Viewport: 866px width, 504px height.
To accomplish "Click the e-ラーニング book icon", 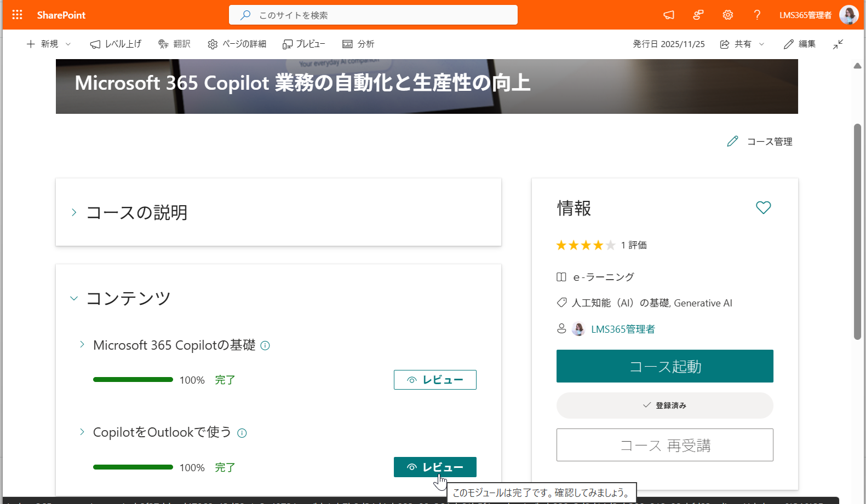I will [x=561, y=277].
